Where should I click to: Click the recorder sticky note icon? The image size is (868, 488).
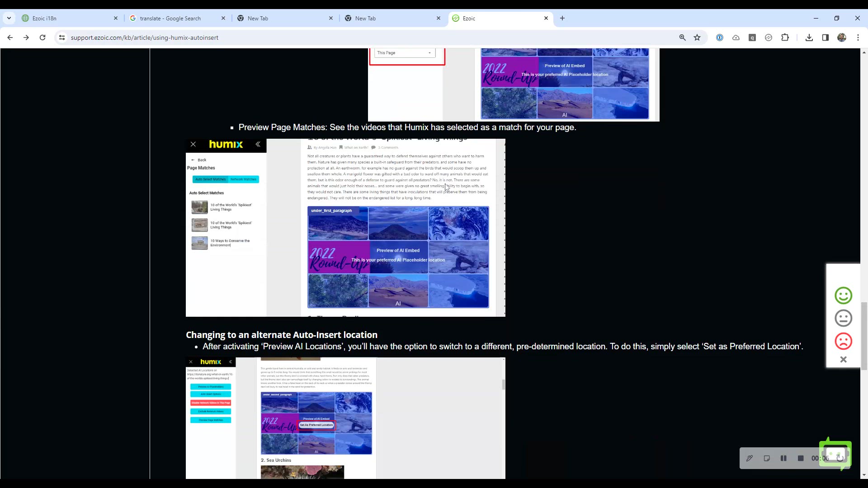pyautogui.click(x=767, y=458)
